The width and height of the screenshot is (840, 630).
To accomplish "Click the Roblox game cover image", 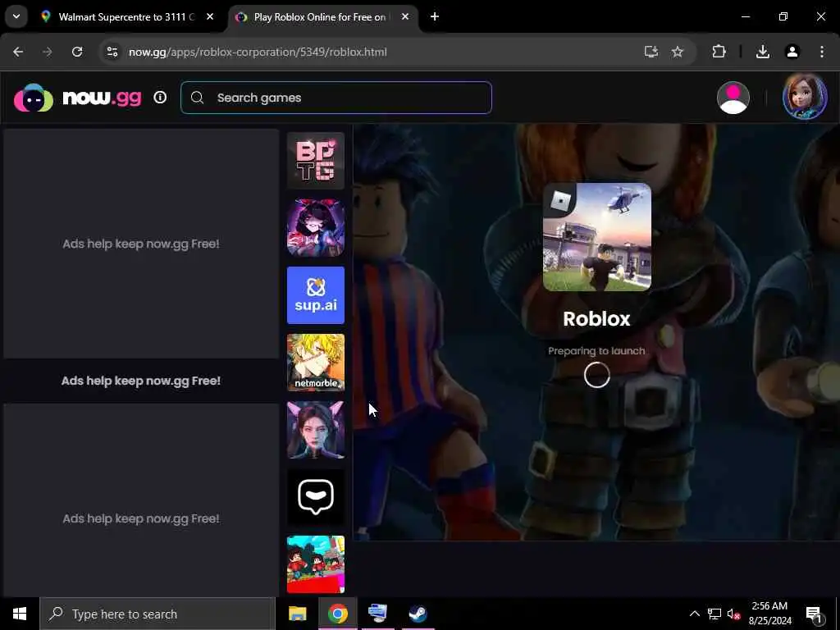I will coord(597,237).
